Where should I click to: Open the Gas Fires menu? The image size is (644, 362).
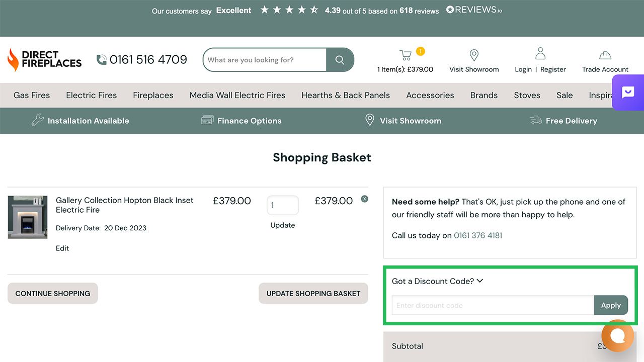coord(32,95)
